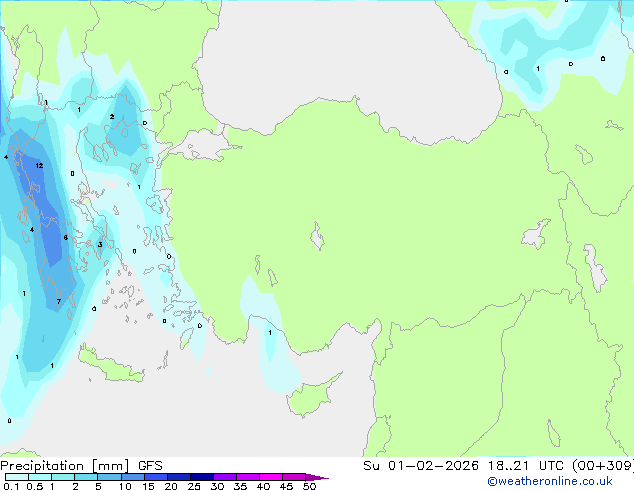This screenshot has width=634, height=490.
Task: Select the 10–15 mm legend color swatch
Action: point(133,477)
